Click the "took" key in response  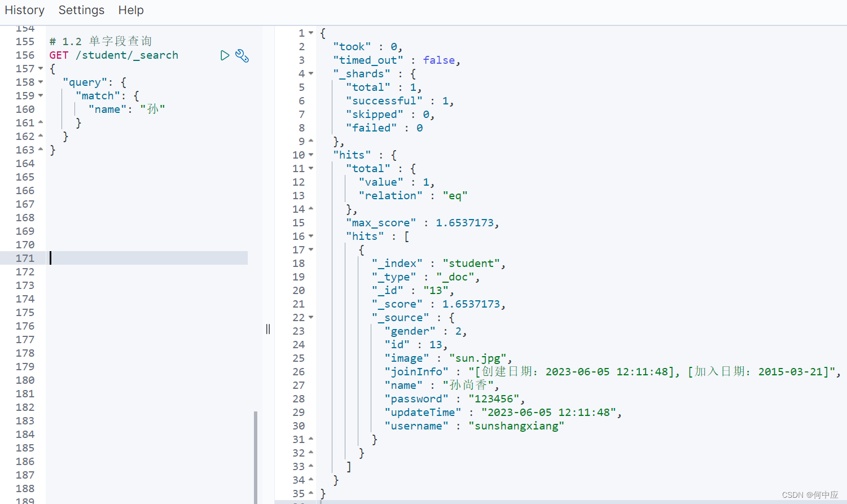click(352, 47)
